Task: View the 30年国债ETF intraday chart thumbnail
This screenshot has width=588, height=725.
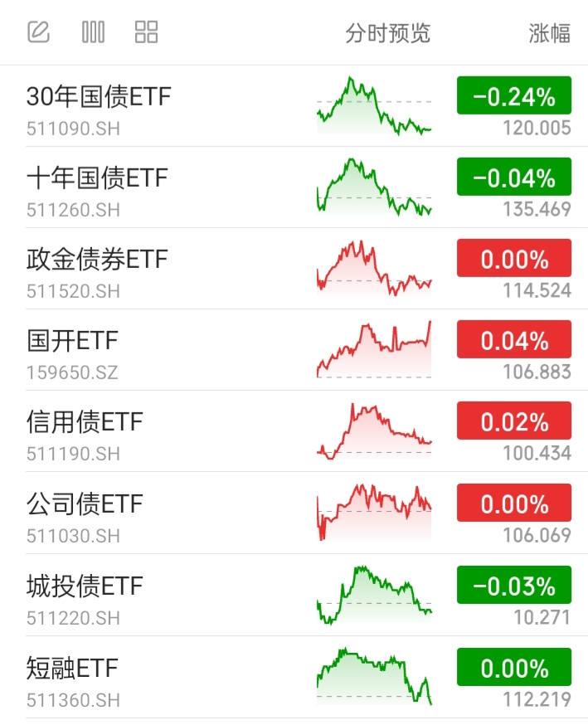Action: click(374, 106)
